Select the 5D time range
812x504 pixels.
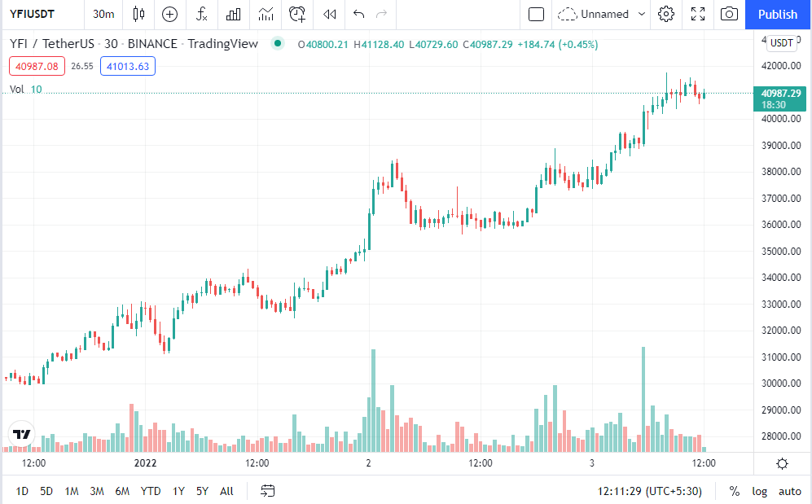(46, 491)
